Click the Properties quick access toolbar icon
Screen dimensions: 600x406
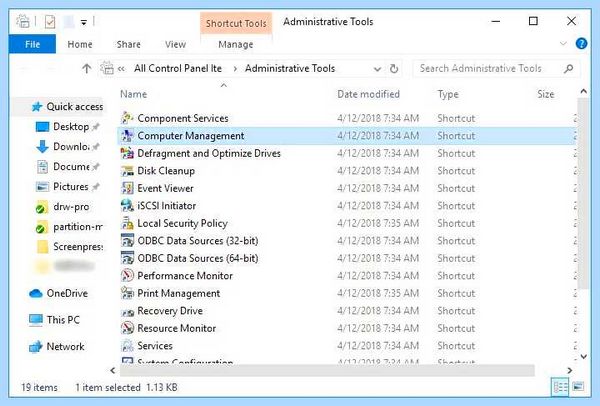[50, 22]
